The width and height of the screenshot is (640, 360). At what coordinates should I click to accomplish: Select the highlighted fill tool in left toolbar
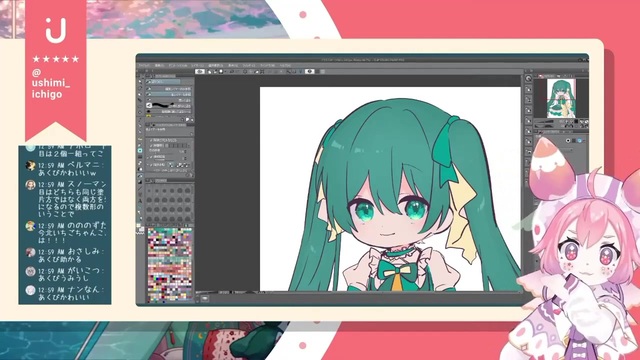pos(140,150)
